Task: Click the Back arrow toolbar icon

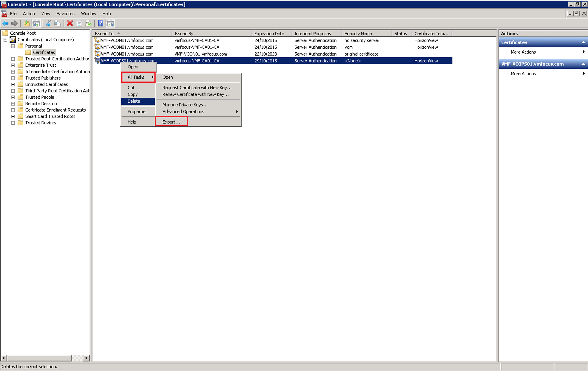Action: click(5, 24)
